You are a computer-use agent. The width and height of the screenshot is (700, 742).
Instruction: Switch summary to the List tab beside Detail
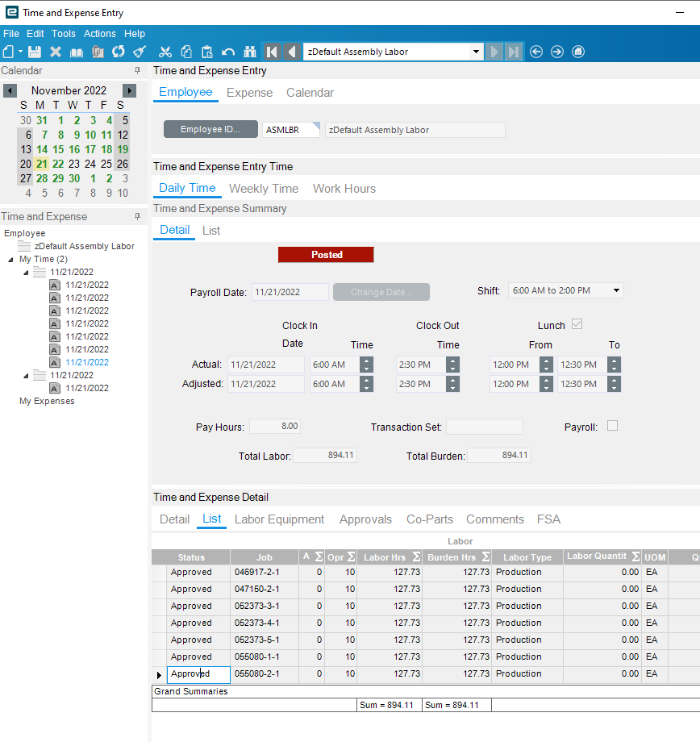pos(211,231)
